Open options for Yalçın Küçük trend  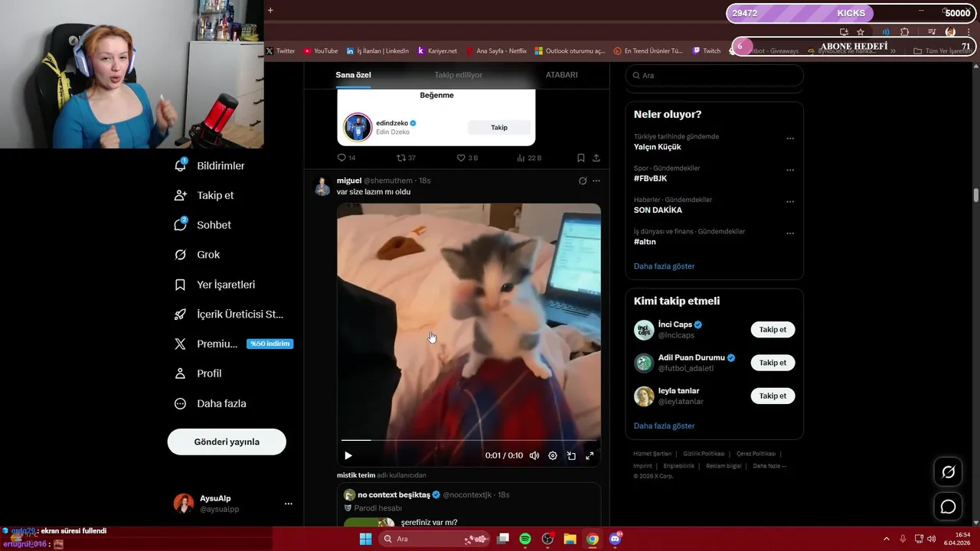click(x=790, y=139)
